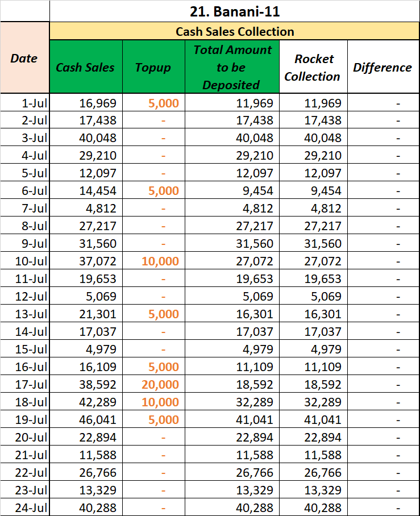Click the 18-Jul total deposit 32,289
This screenshot has width=420, height=516.
coord(232,402)
